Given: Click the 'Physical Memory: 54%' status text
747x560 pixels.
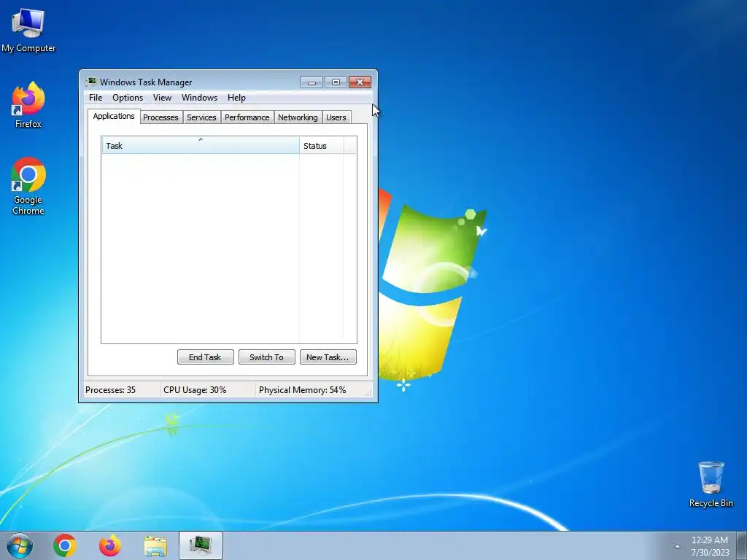Looking at the screenshot, I should click(x=303, y=390).
